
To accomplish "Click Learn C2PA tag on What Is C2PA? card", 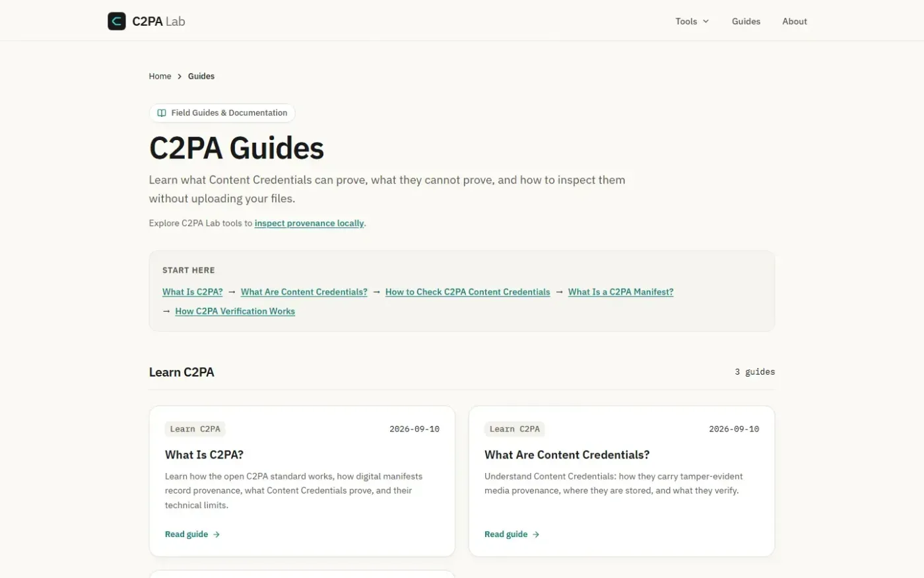I will point(195,429).
